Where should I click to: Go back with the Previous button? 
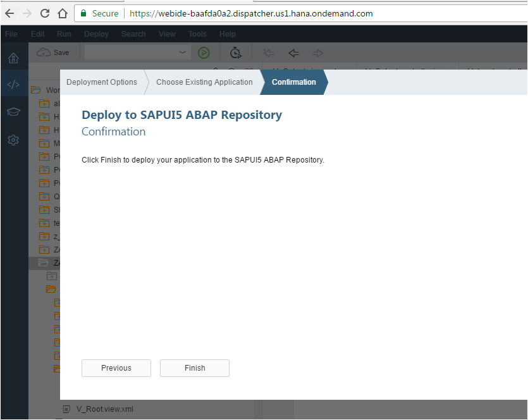pos(116,367)
